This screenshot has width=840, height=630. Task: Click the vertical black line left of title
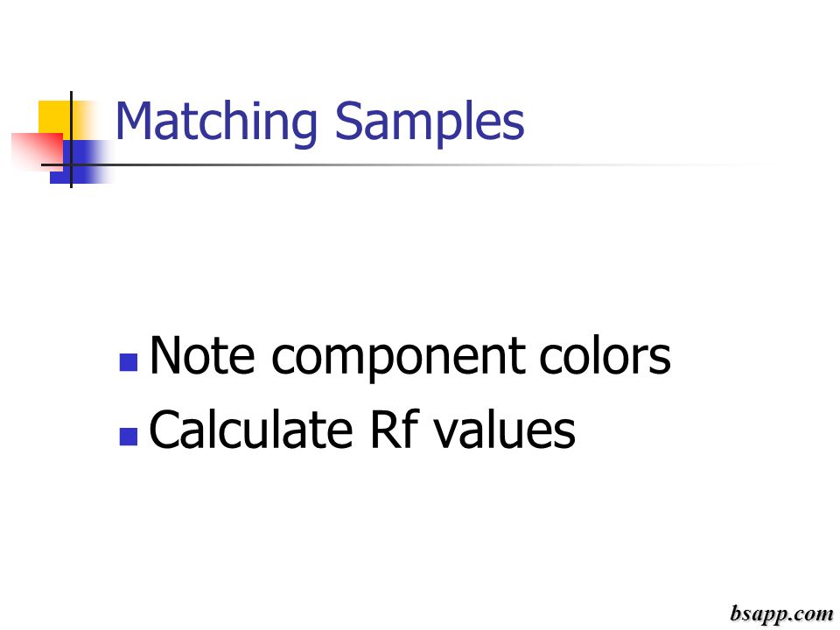pos(71,139)
